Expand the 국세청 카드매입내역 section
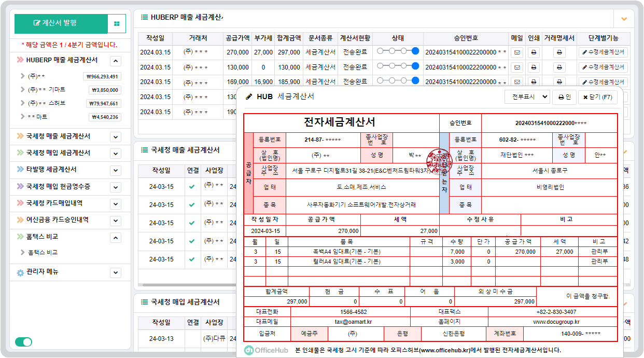This screenshot has height=358, width=644. point(116,203)
